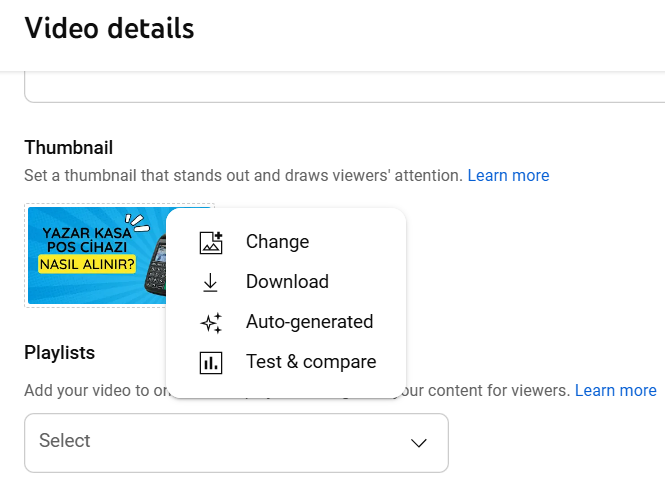Open the Playlists Select dropdown
665x489 pixels.
pos(236,443)
